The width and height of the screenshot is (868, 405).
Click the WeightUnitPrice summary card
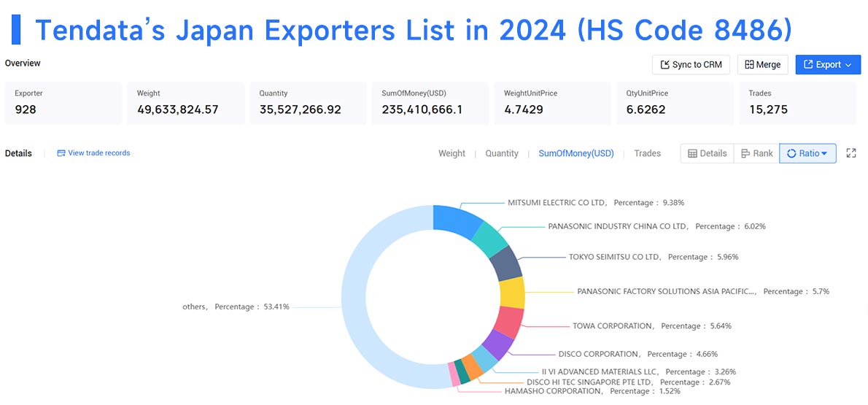(x=553, y=103)
